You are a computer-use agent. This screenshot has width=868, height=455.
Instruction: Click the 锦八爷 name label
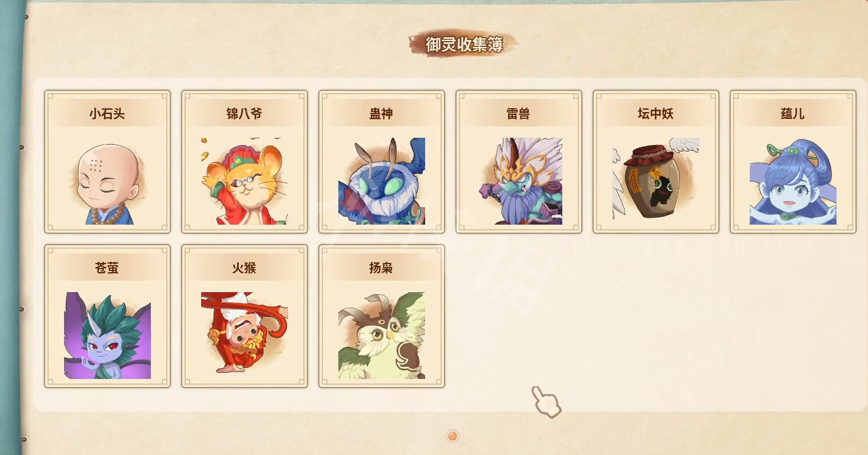pyautogui.click(x=244, y=113)
